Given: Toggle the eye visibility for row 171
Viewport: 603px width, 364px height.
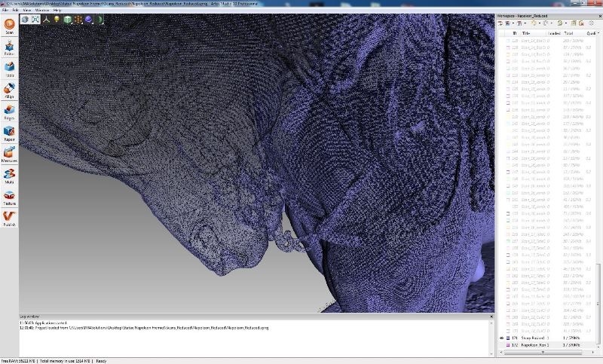Looking at the screenshot, I should point(501,338).
